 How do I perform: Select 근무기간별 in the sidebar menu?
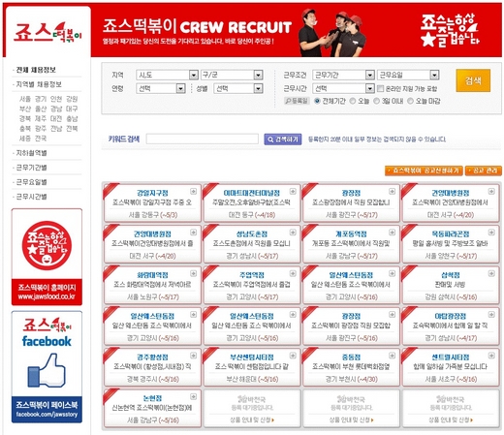coord(31,168)
